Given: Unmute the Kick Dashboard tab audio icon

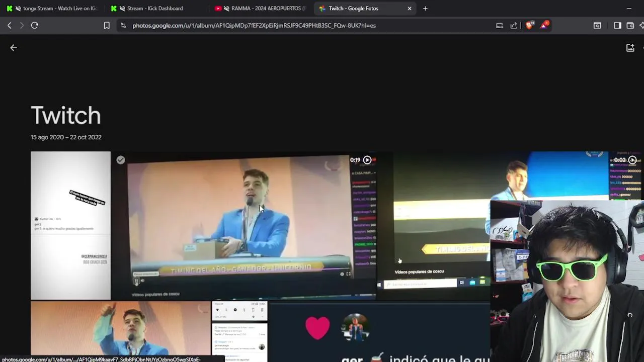Looking at the screenshot, I should pyautogui.click(x=122, y=9).
